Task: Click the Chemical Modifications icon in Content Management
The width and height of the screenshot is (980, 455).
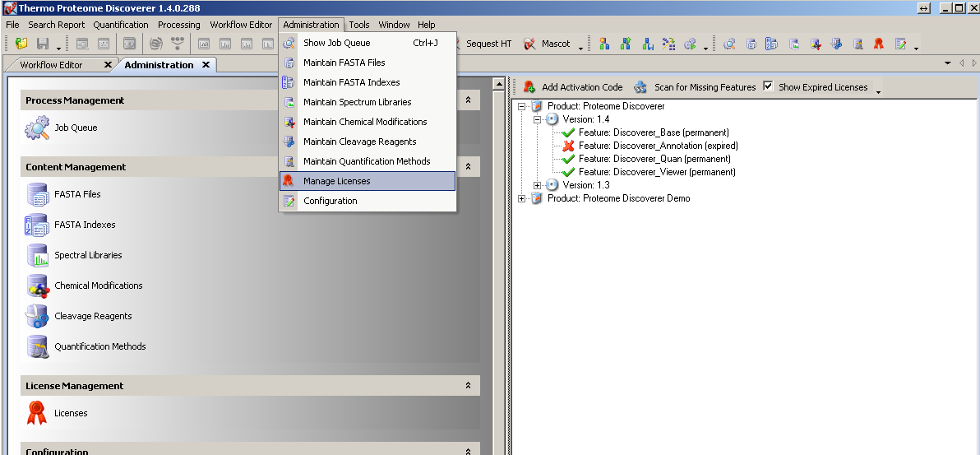Action: click(x=38, y=286)
